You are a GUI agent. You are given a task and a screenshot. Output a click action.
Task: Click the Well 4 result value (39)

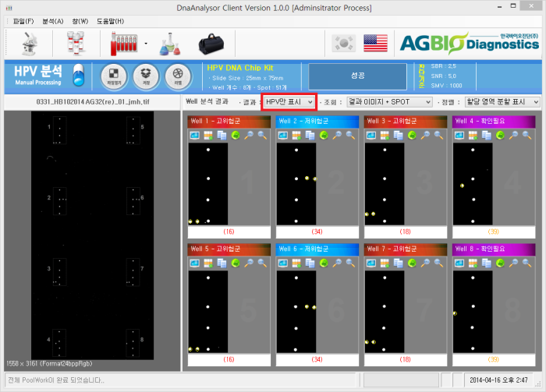pyautogui.click(x=494, y=231)
